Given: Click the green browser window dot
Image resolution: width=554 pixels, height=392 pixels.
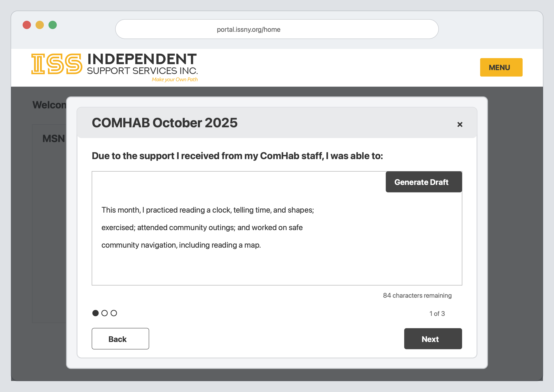Looking at the screenshot, I should [53, 25].
